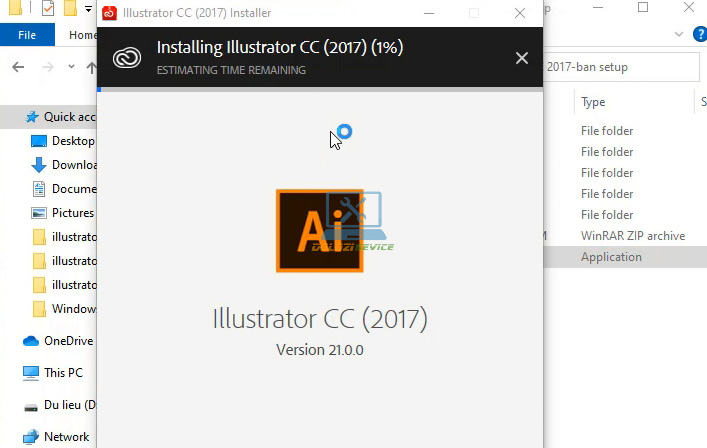This screenshot has height=448, width=707.
Task: Minimize the File Explorer window
Action: [x=598, y=7]
